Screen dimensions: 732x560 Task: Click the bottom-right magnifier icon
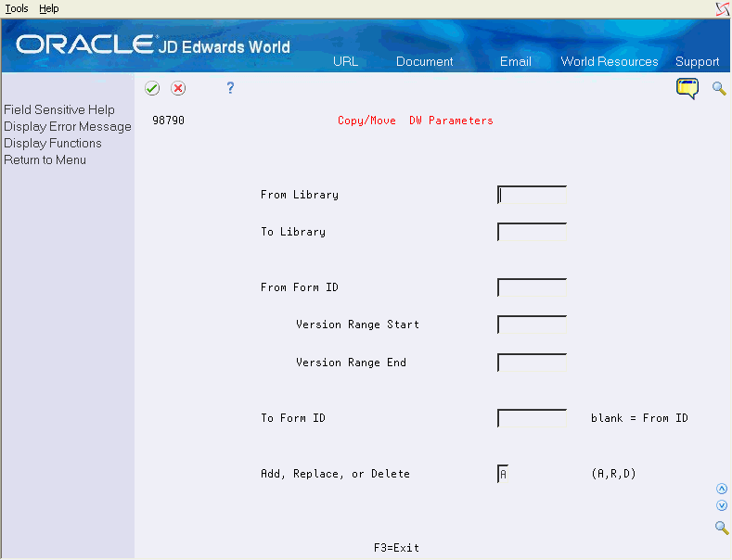(x=722, y=528)
